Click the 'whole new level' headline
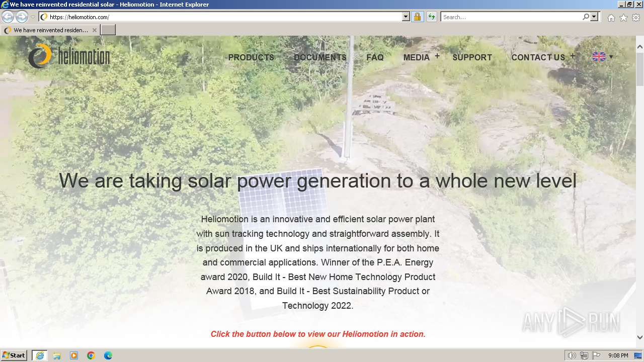Image resolution: width=644 pixels, height=362 pixels. click(318, 180)
